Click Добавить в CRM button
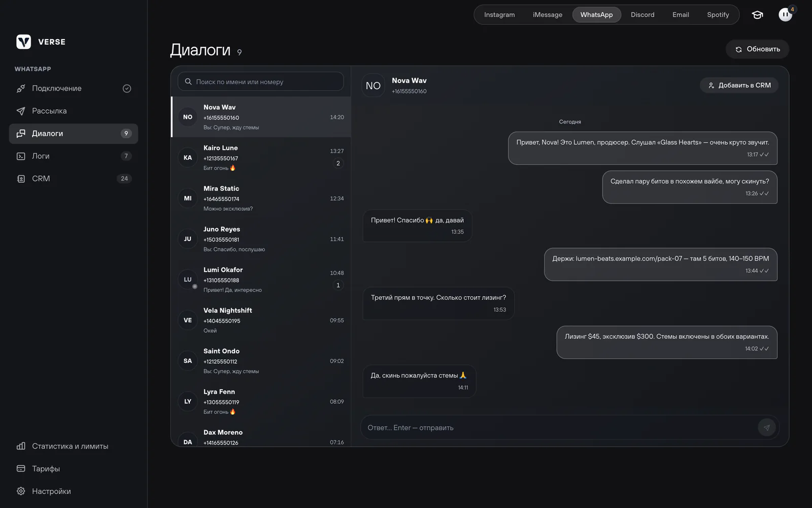Screen dimensions: 812x508 point(739,85)
